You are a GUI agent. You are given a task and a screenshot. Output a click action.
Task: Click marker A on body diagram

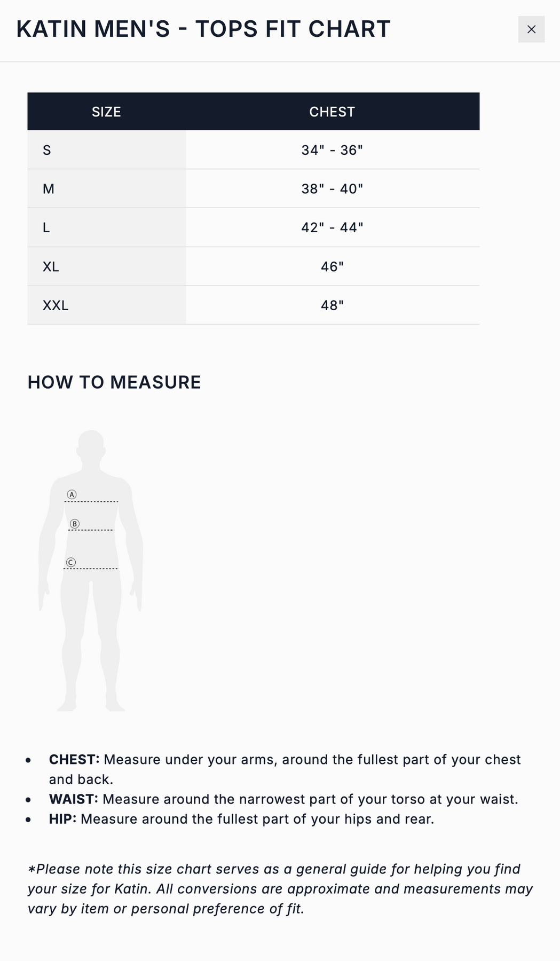72,494
